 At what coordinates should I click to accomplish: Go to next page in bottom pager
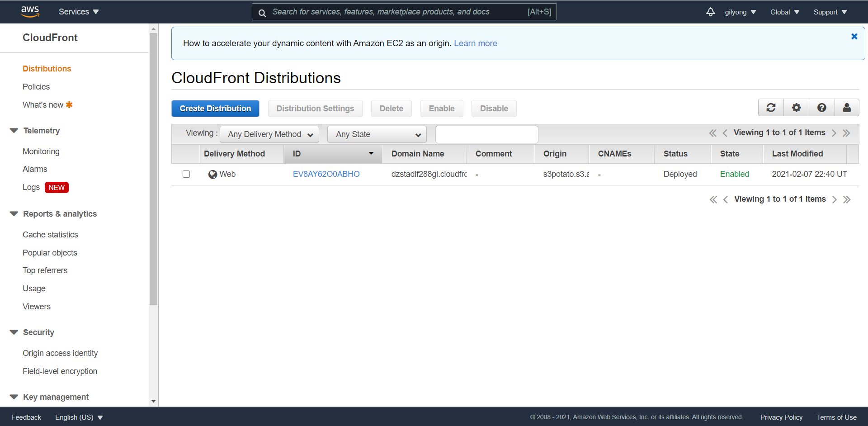[x=834, y=199]
